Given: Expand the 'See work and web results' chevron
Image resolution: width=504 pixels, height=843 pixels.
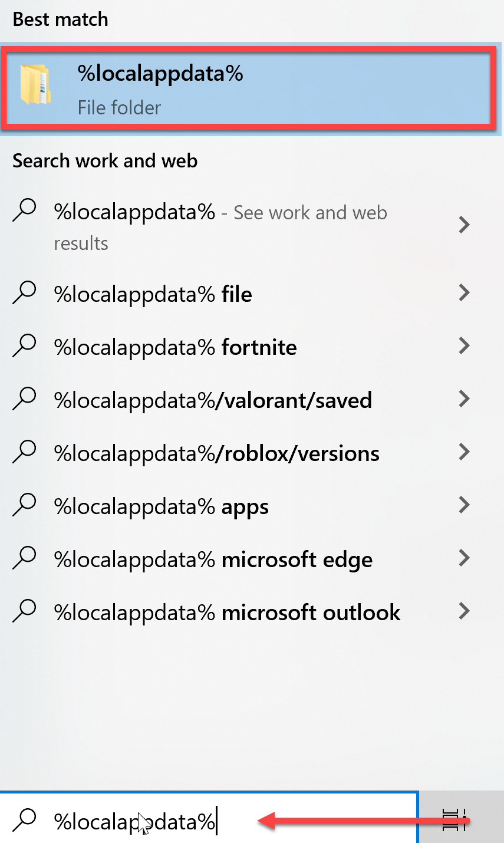Looking at the screenshot, I should pos(465,225).
